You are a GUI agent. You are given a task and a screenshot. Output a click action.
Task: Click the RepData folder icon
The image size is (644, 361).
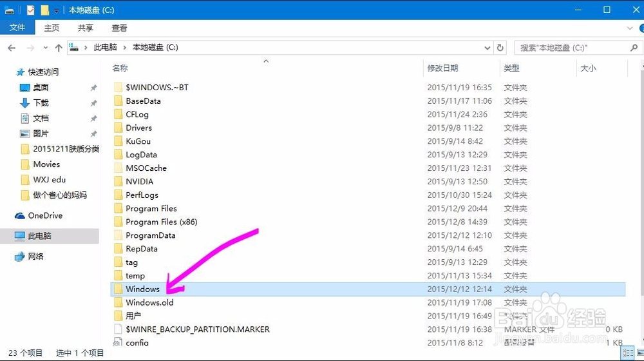(x=118, y=249)
